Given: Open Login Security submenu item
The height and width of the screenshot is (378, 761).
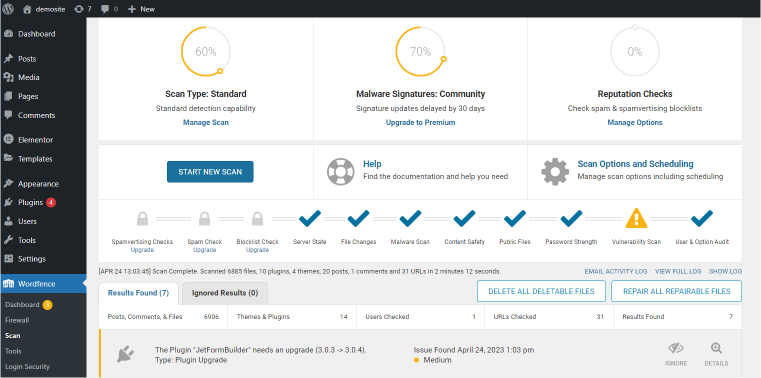Looking at the screenshot, I should pos(27,367).
